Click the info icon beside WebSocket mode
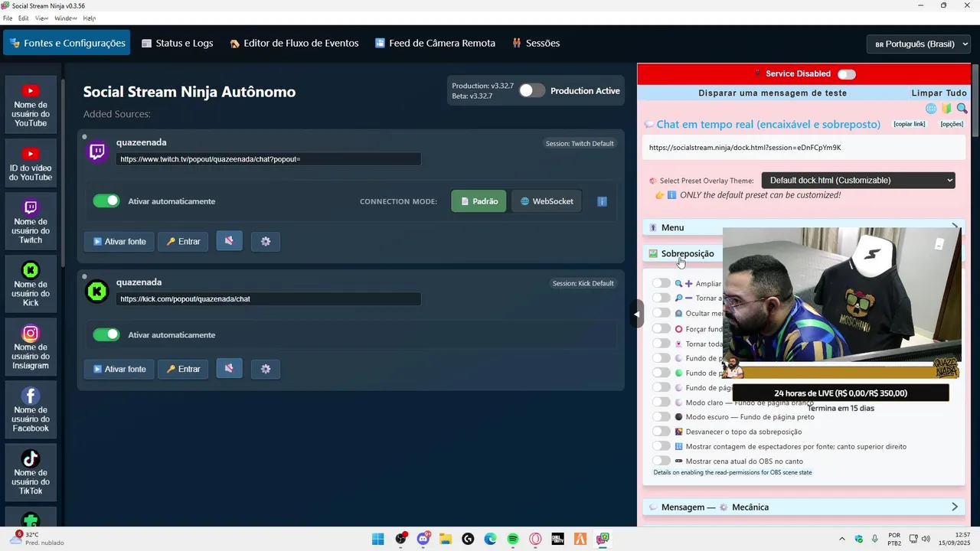 click(x=602, y=201)
